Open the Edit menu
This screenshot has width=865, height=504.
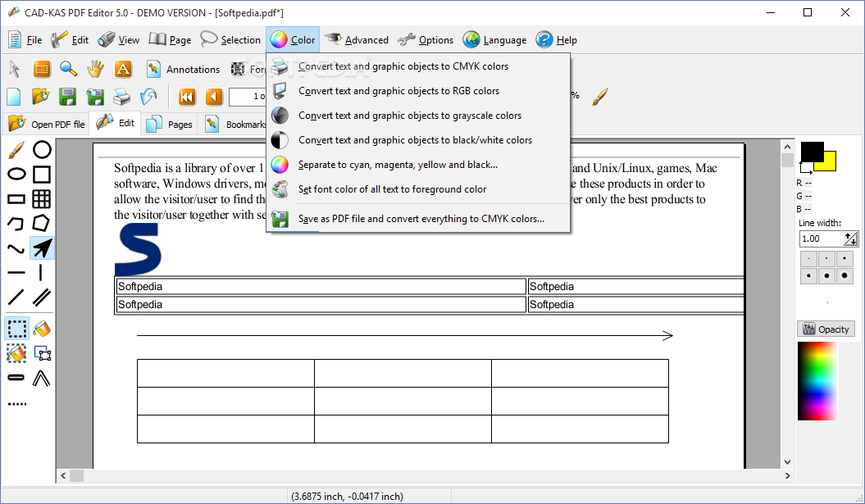coord(70,39)
